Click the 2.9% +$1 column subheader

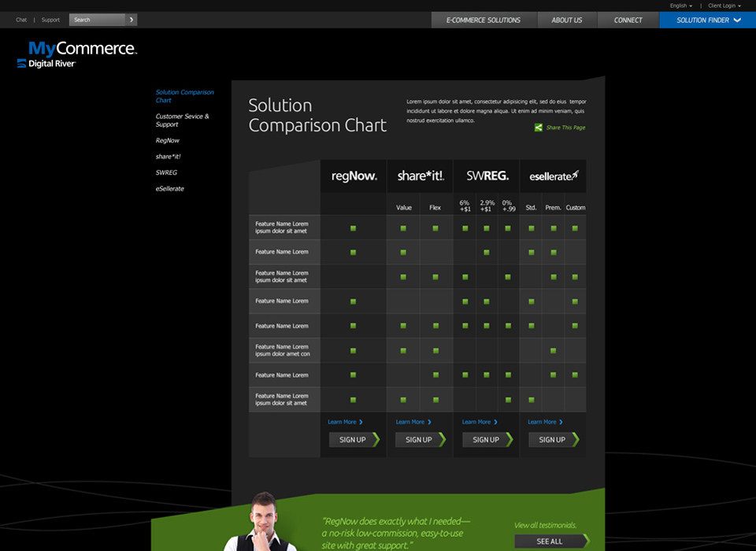[x=487, y=206]
